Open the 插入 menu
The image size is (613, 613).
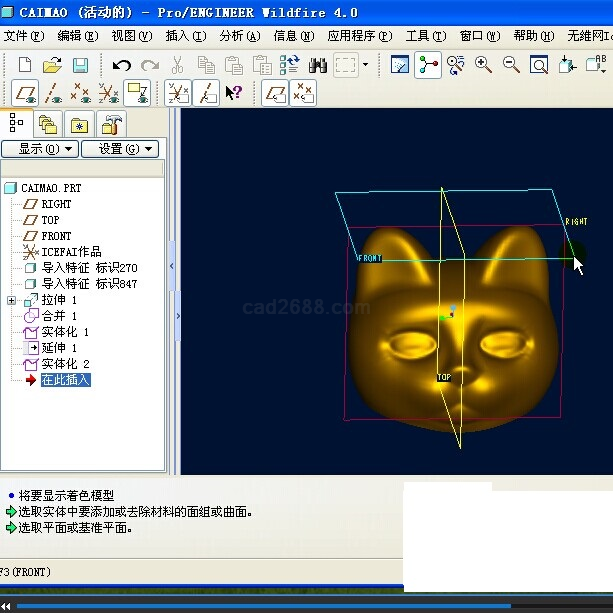pos(185,36)
